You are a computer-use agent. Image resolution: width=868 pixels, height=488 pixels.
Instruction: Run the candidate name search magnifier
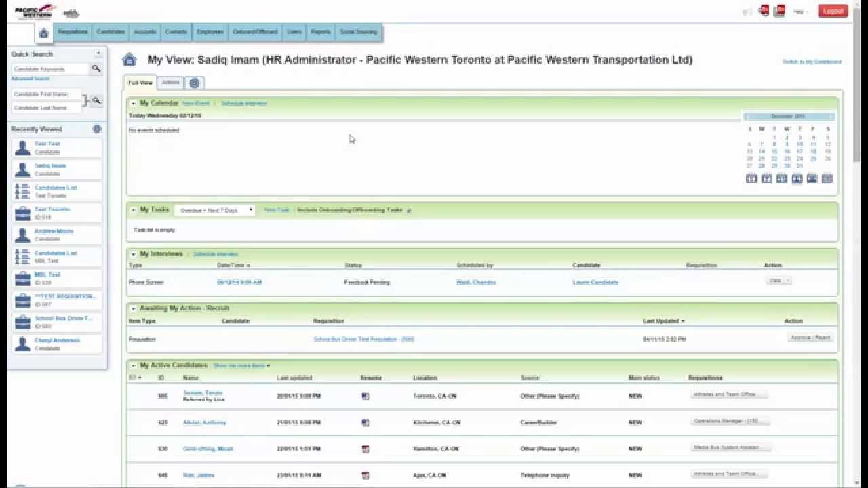pyautogui.click(x=97, y=101)
